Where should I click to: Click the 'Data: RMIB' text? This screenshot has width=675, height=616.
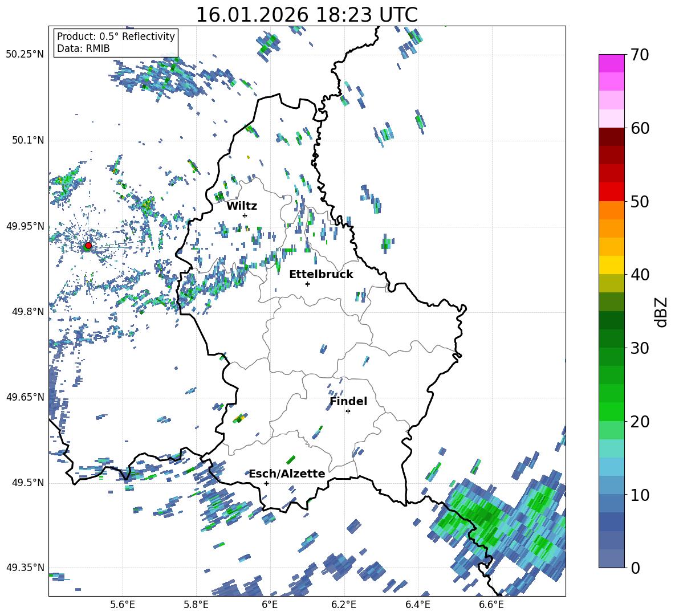pyautogui.click(x=83, y=48)
